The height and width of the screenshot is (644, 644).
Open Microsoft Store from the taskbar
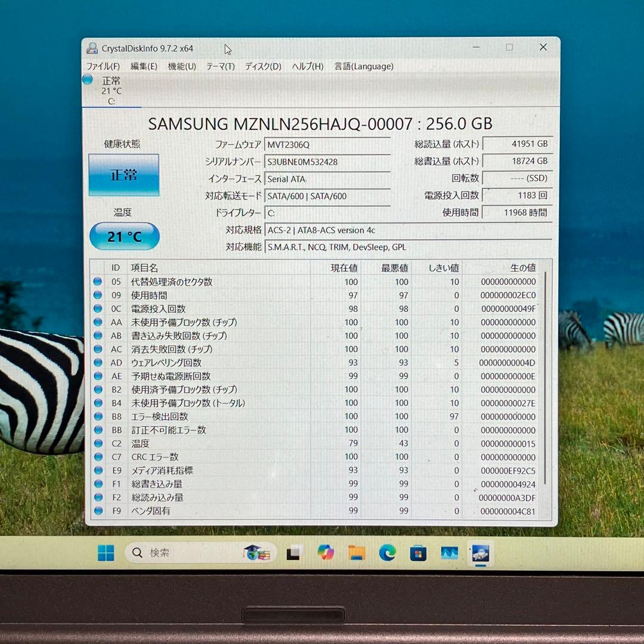coord(419,553)
